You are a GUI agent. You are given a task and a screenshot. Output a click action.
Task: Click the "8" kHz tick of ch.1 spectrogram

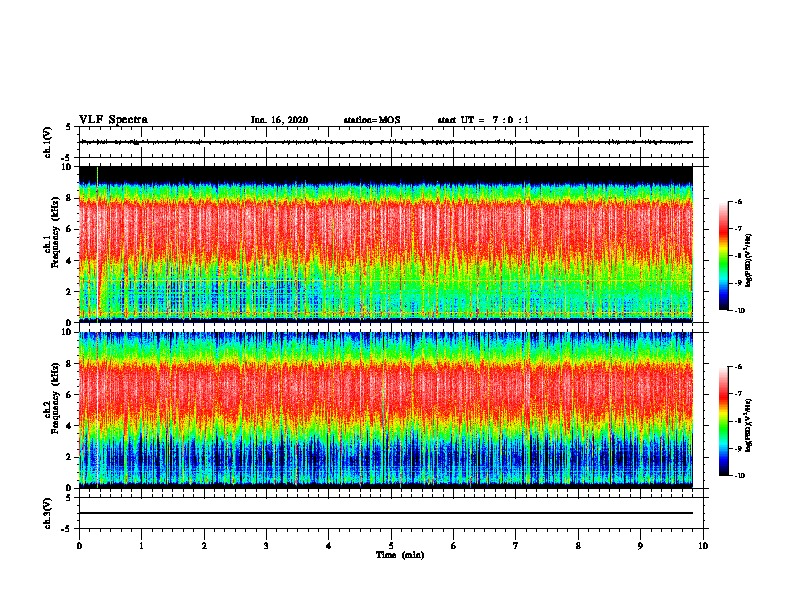[x=70, y=198]
